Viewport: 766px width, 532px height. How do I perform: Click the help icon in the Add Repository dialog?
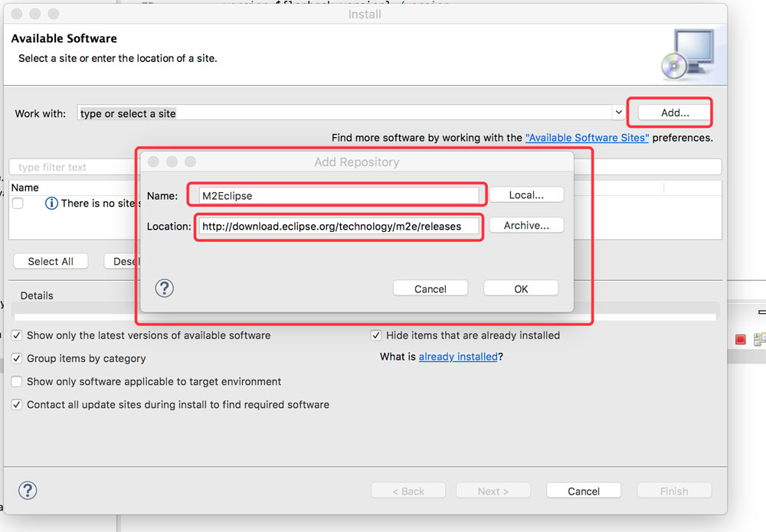(164, 289)
